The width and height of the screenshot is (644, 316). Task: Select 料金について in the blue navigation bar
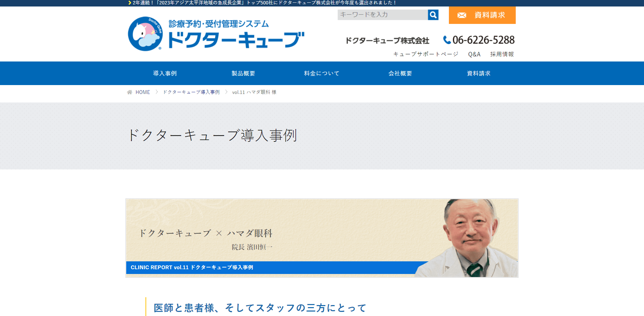tap(322, 73)
